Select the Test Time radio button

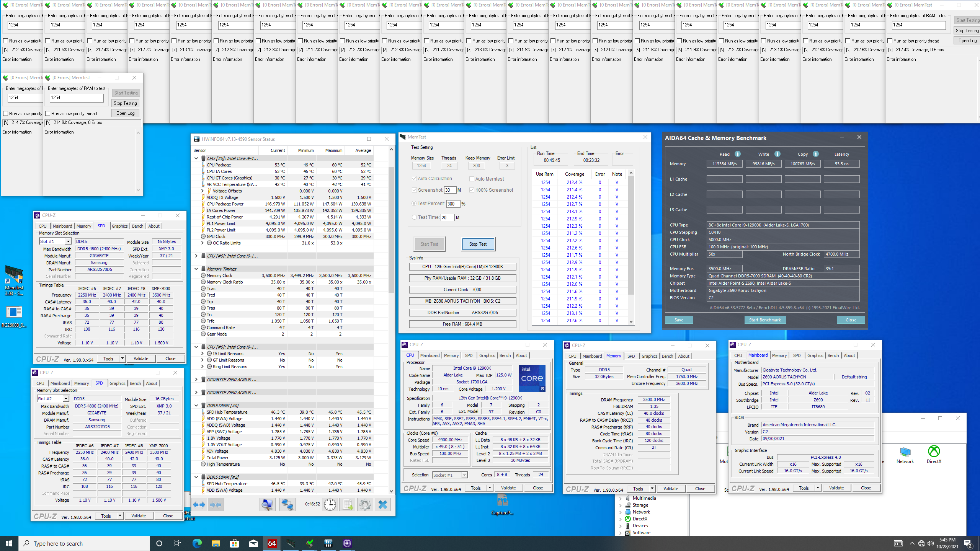414,217
